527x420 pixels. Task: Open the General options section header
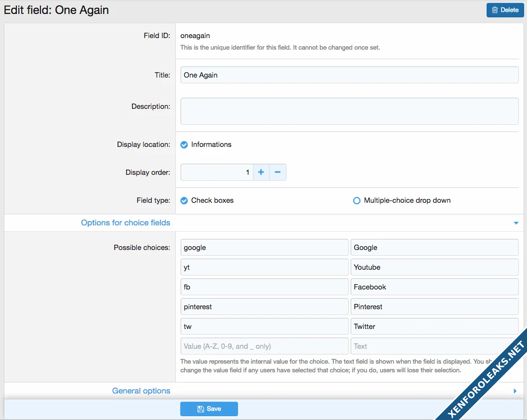point(141,391)
